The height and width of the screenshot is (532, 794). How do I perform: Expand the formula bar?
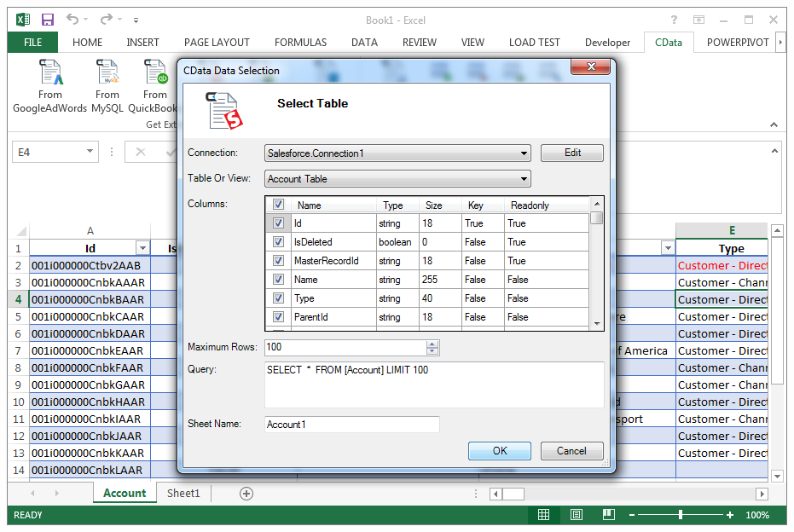(x=774, y=151)
